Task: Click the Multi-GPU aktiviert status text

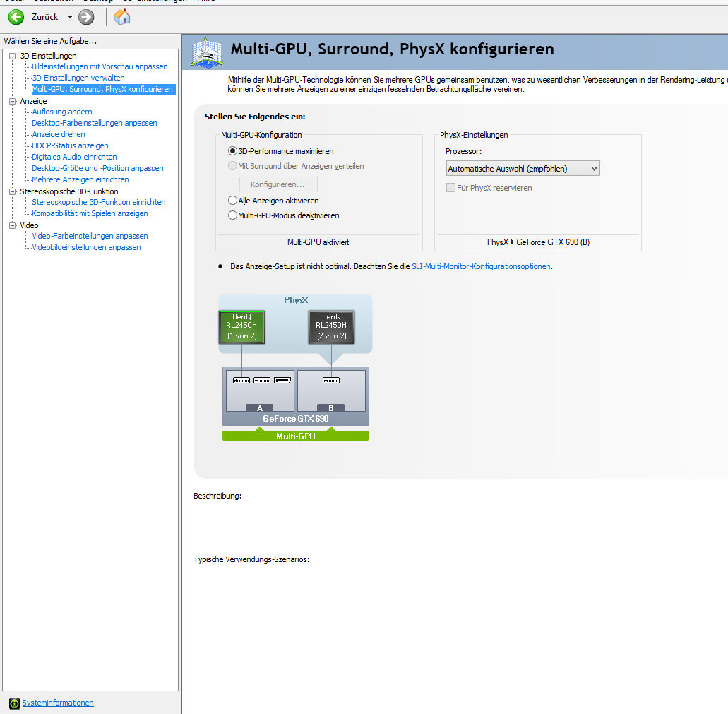Action: 318,242
